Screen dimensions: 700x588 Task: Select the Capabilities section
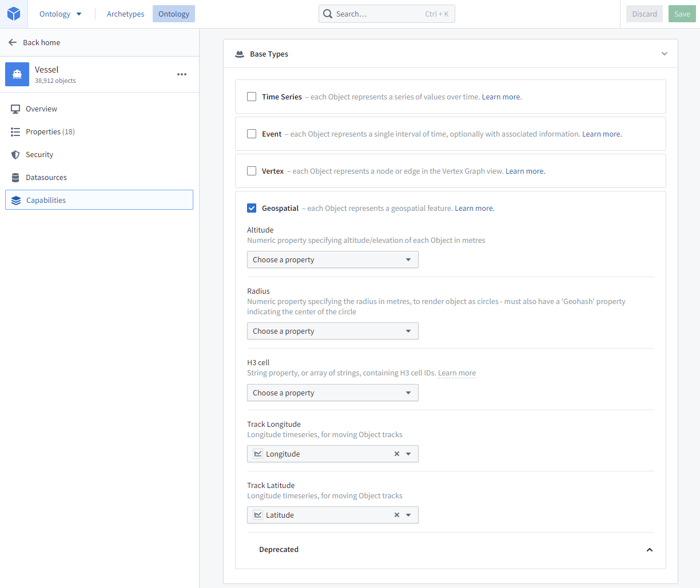[99, 200]
